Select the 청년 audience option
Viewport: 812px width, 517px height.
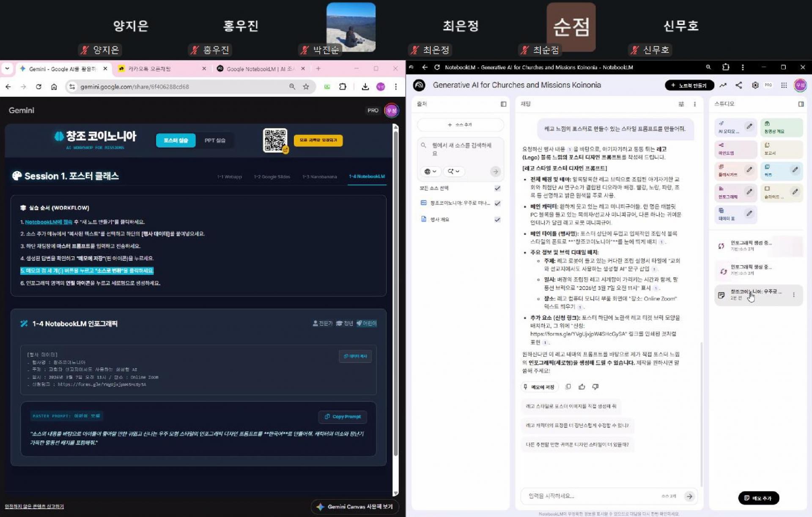(x=344, y=323)
